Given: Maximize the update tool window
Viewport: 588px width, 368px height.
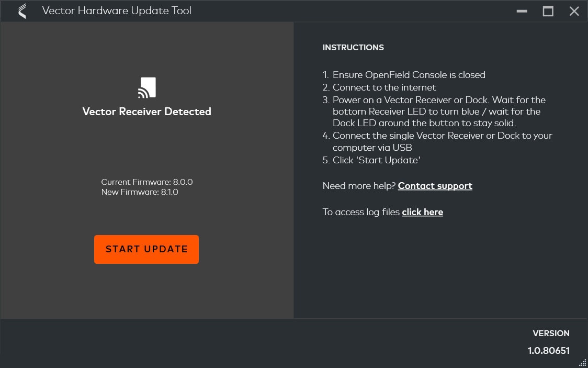Looking at the screenshot, I should coord(548,11).
